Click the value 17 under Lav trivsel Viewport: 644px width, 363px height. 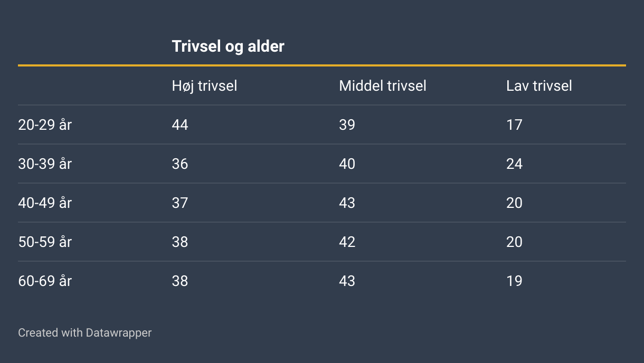click(514, 125)
